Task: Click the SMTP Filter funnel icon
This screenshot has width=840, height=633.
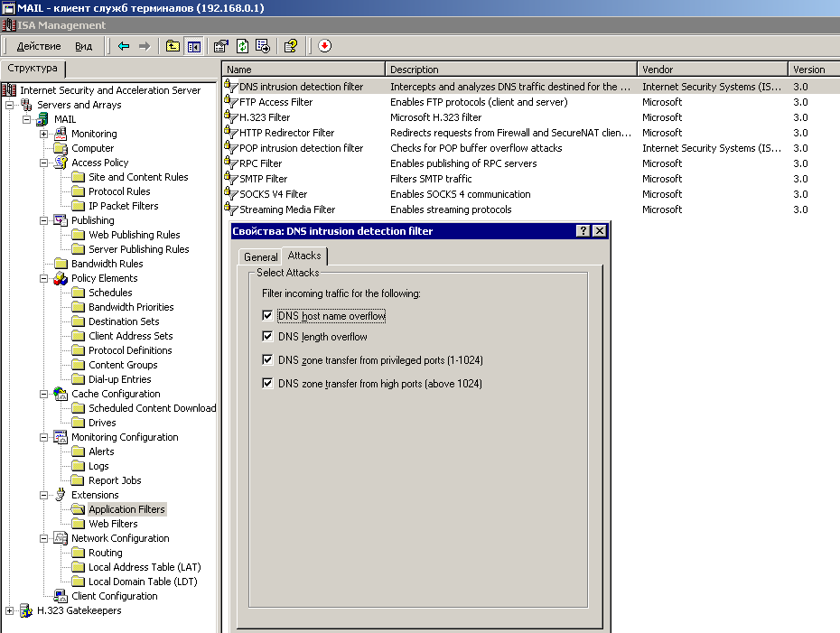Action: tap(231, 178)
